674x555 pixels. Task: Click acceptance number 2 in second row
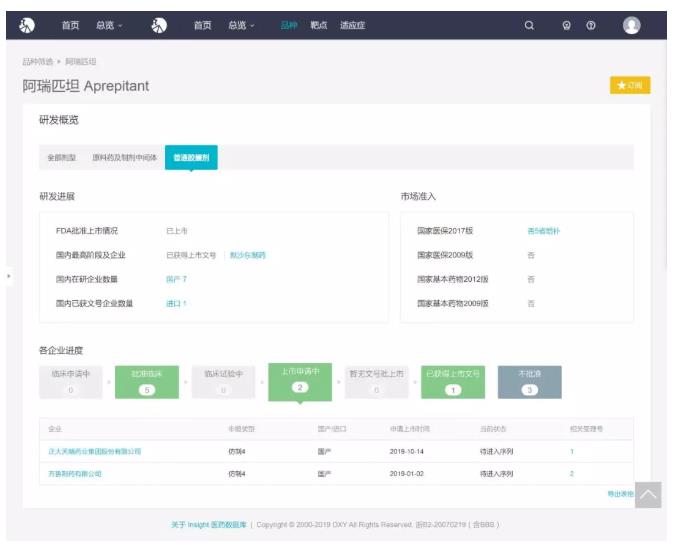pyautogui.click(x=572, y=474)
